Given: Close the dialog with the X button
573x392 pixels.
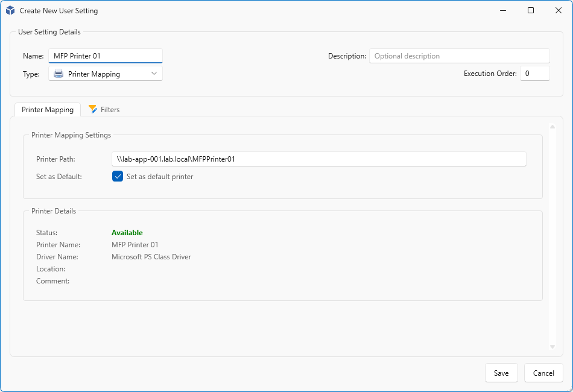Looking at the screenshot, I should pos(559,10).
